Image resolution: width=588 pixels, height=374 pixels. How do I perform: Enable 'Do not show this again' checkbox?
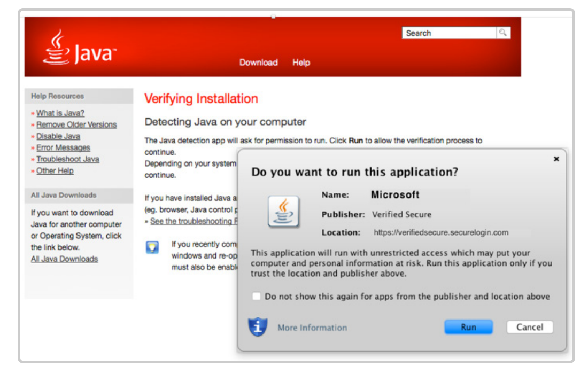click(x=257, y=297)
